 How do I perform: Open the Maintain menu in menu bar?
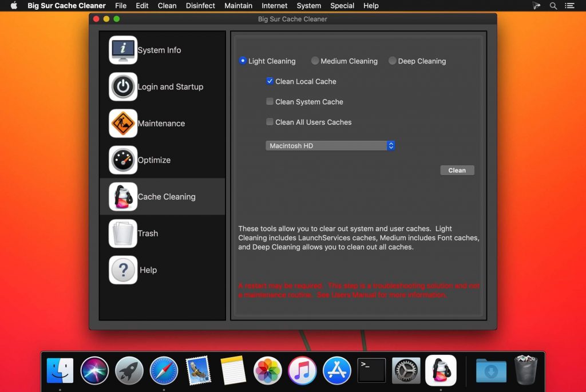pos(238,6)
